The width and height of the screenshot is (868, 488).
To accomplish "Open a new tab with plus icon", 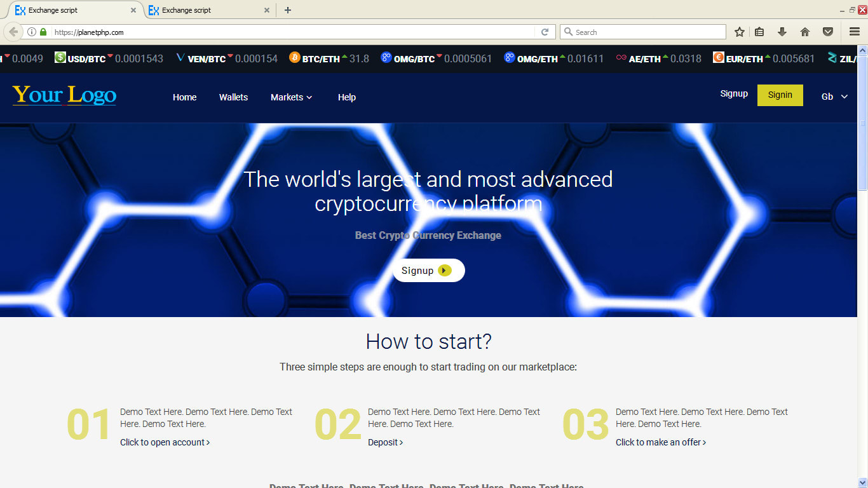I will (288, 10).
